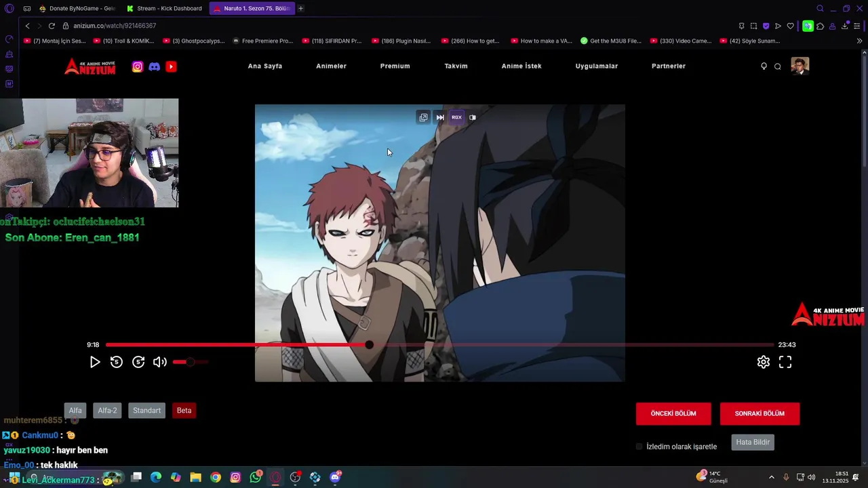The image size is (868, 488).
Task: Click the RGX overlay button on video
Action: coord(456,117)
